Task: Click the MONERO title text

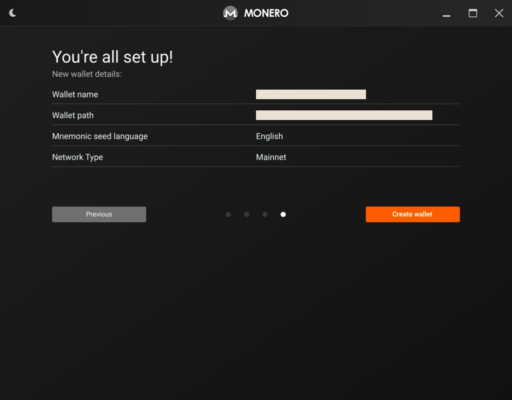Action: click(x=266, y=13)
